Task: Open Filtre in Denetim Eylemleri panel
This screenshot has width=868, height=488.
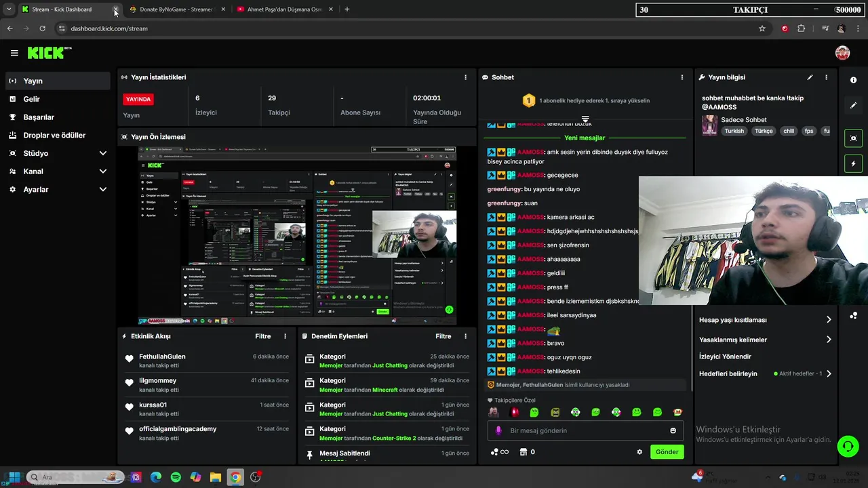Action: click(x=443, y=336)
